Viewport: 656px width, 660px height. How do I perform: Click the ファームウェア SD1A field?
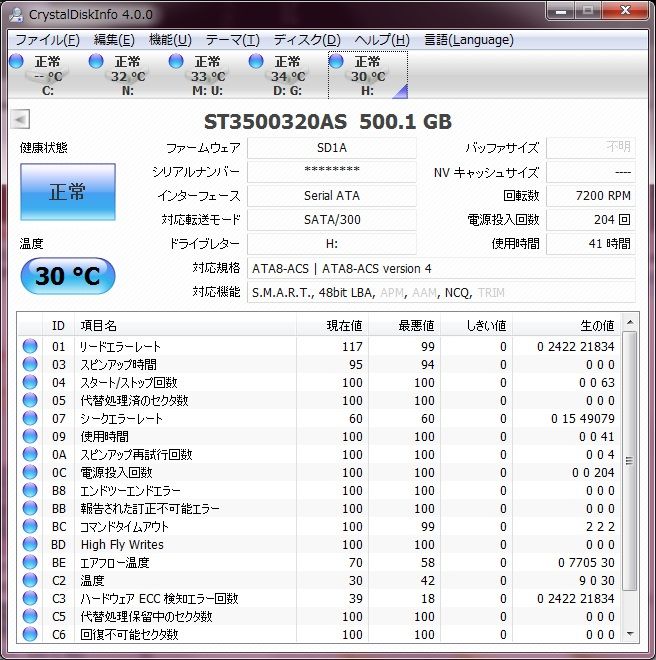pos(332,148)
